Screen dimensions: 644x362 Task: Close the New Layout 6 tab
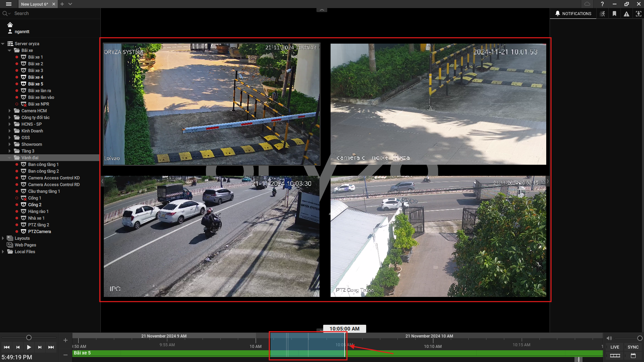pos(53,4)
